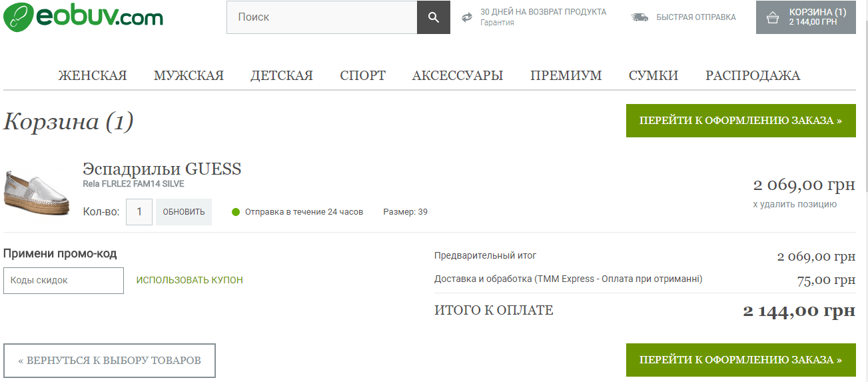Remove the item via удалить позицию
Viewport: 868px width, 382px height.
[795, 204]
